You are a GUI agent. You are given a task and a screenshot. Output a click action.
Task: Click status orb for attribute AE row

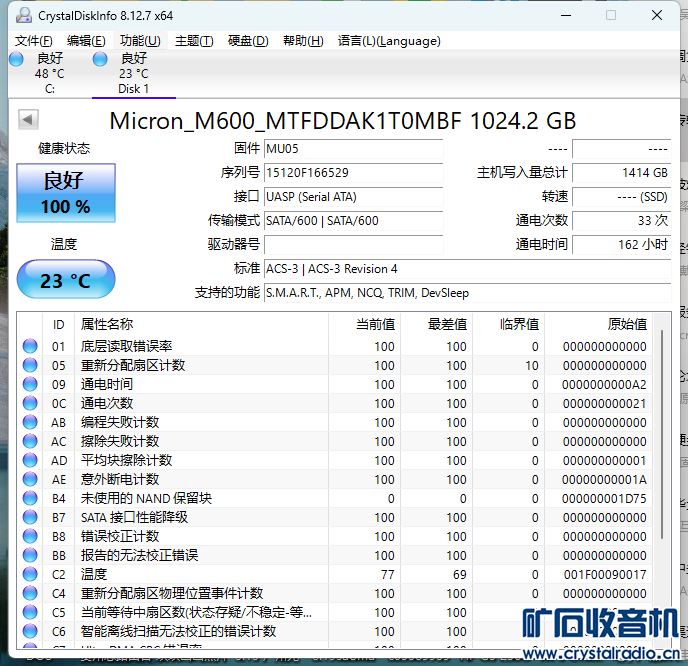pyautogui.click(x=30, y=480)
